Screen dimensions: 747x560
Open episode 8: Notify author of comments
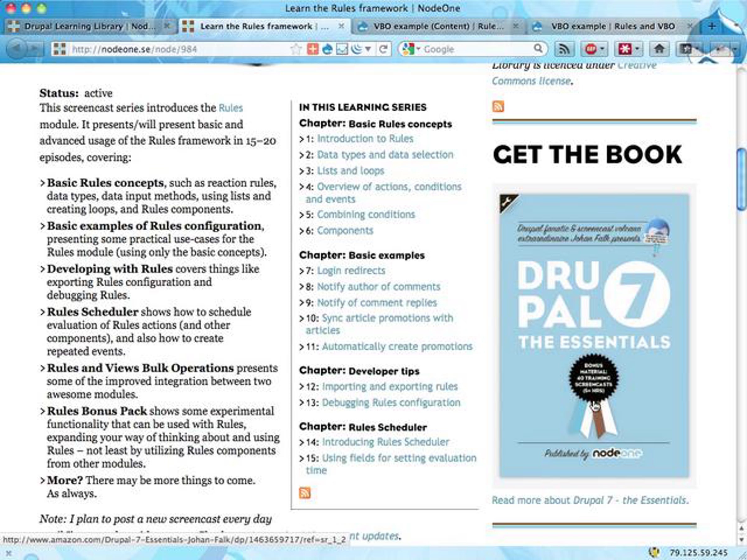[378, 287]
